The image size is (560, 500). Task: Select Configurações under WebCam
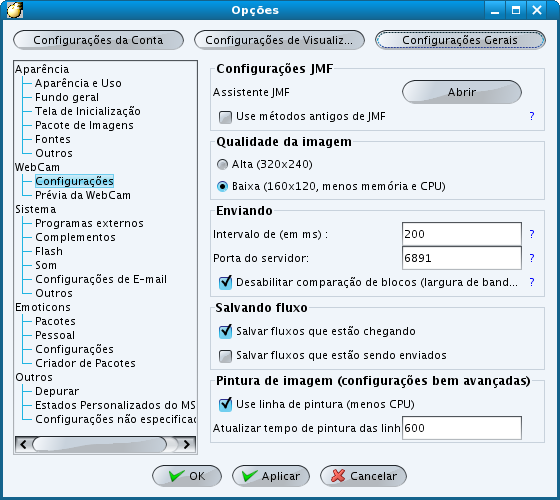[74, 181]
